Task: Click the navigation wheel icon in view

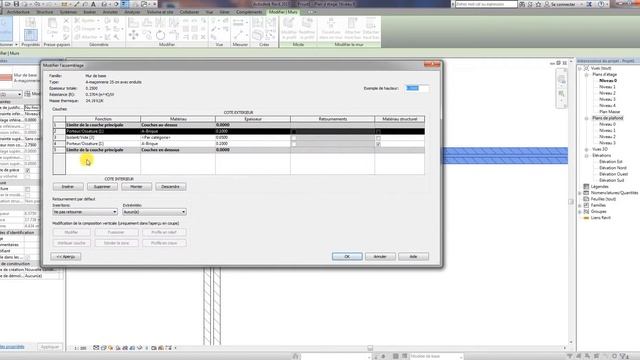Action: coord(562,79)
